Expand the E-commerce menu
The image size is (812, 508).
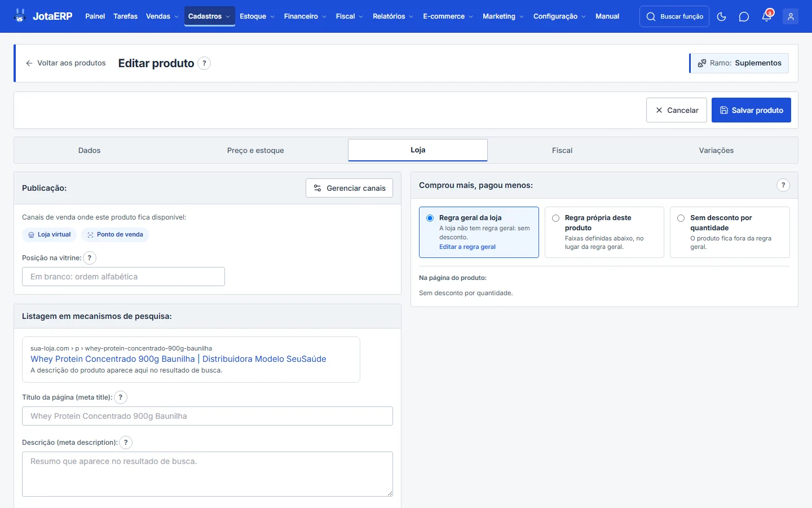[x=448, y=16]
